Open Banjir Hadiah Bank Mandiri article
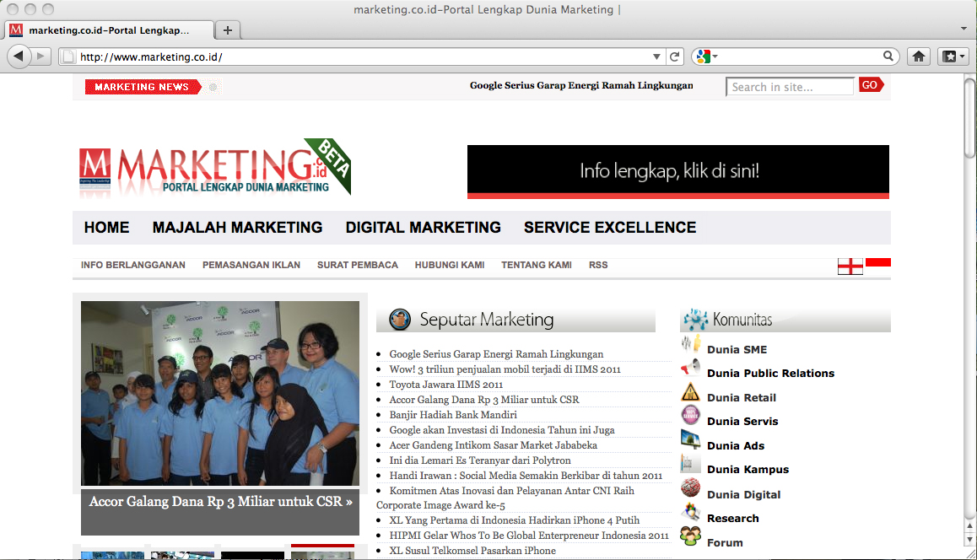Viewport: 977px width, 560px height. point(453,415)
